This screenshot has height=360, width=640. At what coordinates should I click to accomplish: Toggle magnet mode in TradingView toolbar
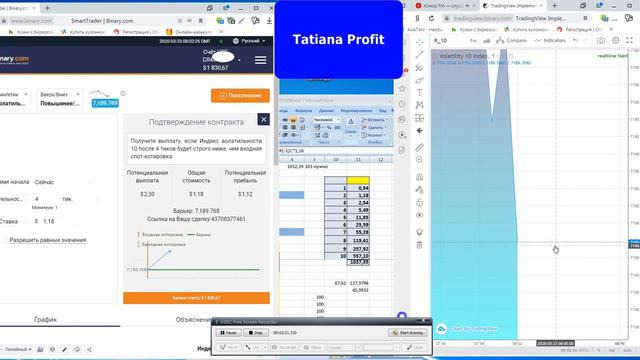coord(419,177)
